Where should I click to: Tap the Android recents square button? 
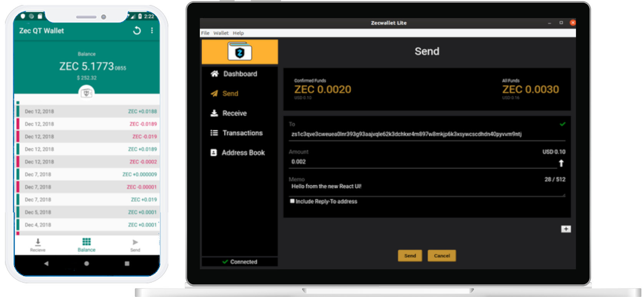point(127,264)
